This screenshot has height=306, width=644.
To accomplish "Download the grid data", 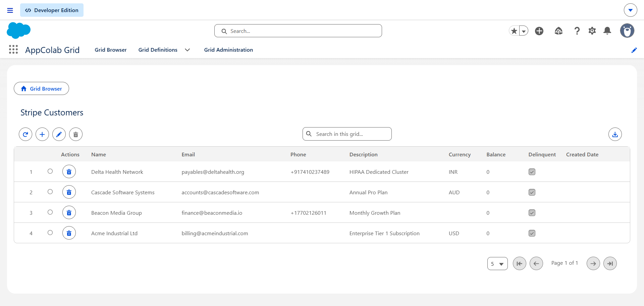I will click(x=615, y=134).
